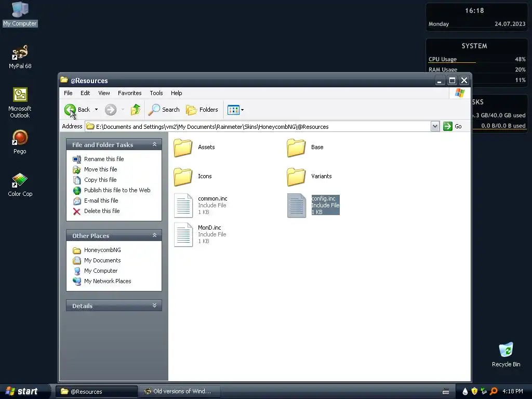Select the common.inc file icon

coord(183,205)
